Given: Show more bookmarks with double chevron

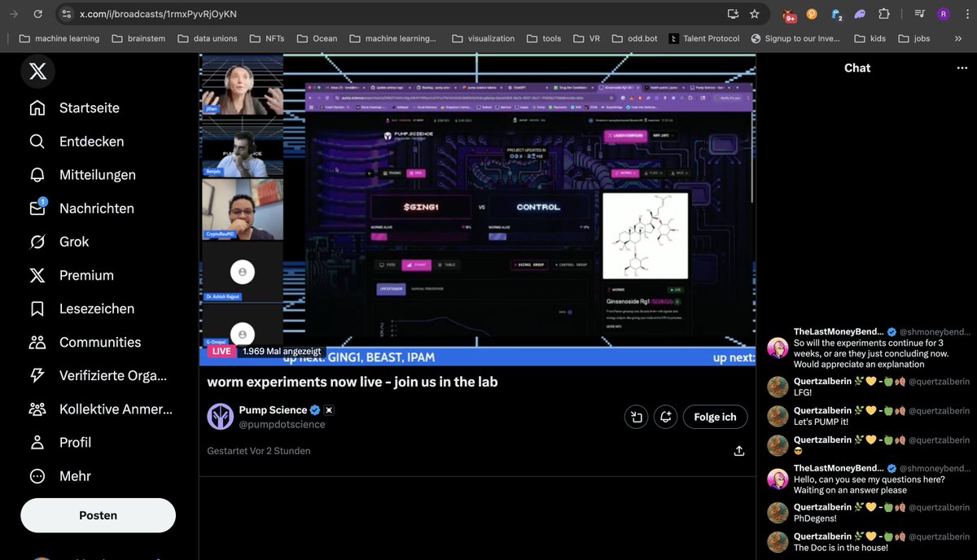Looking at the screenshot, I should coord(960,38).
